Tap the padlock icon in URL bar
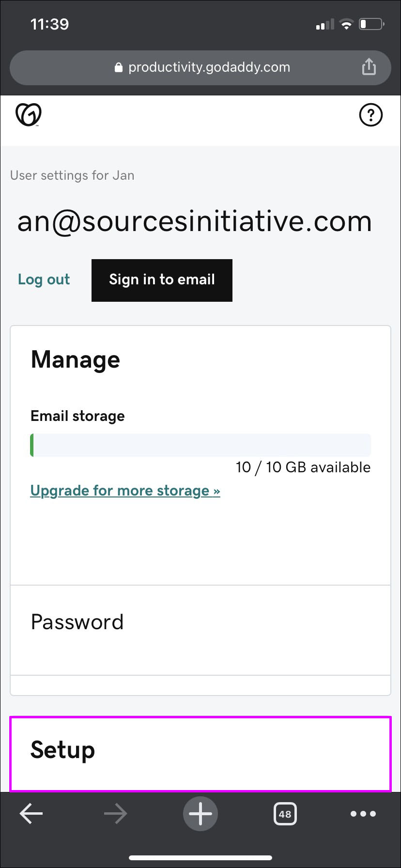The height and width of the screenshot is (868, 401). pyautogui.click(x=119, y=68)
